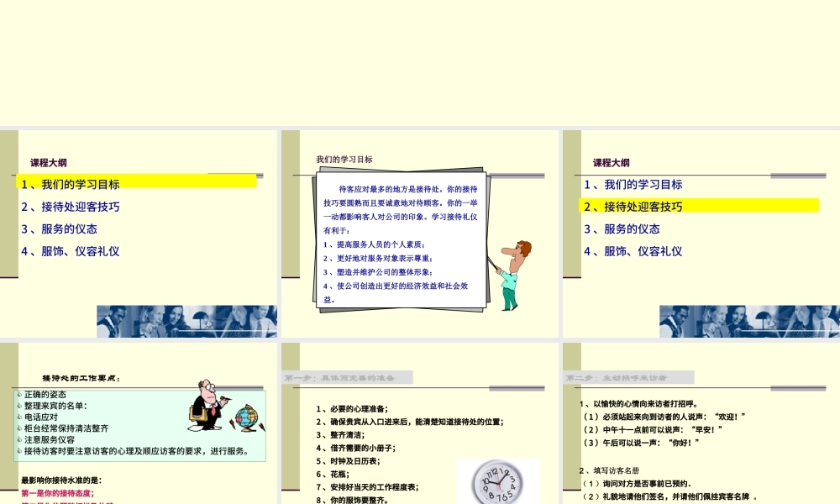Select the line 最影响你接待水准的是
Viewport: 840px width, 504px height.
coord(60,480)
